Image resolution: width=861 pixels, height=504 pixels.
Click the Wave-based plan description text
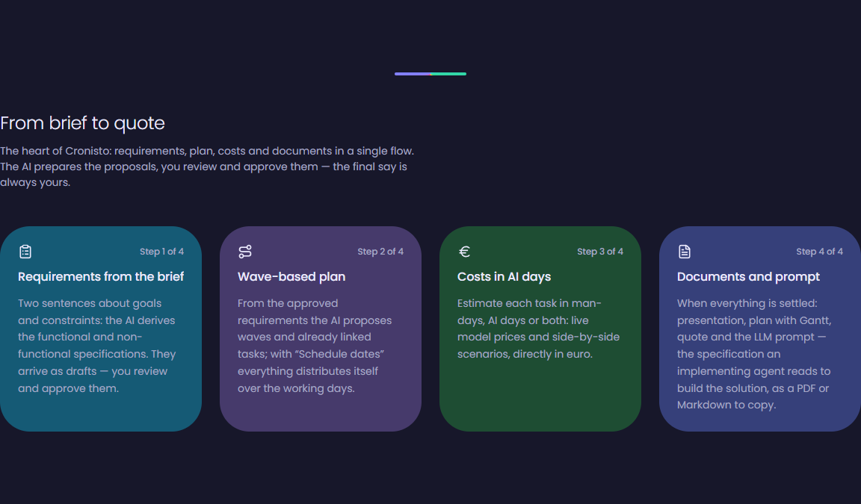pyautogui.click(x=315, y=346)
